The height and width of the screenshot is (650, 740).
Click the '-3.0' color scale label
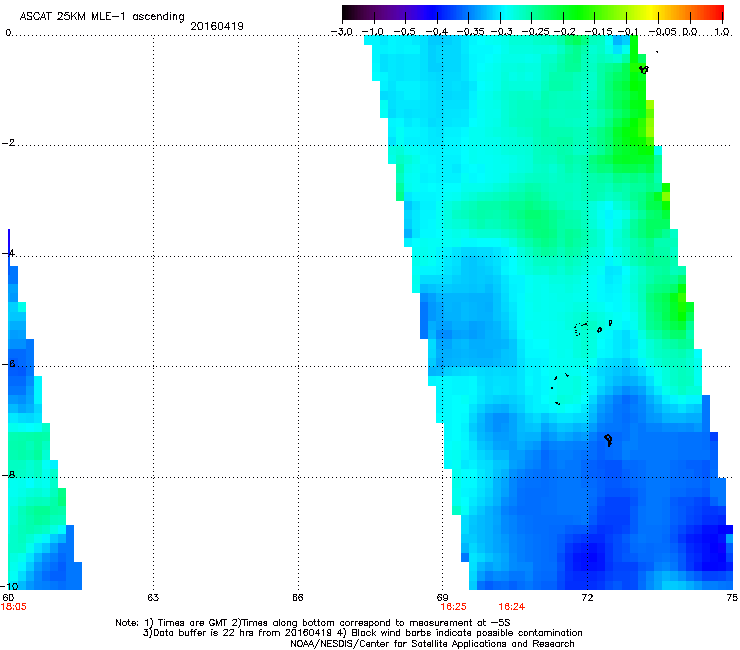coord(342,32)
